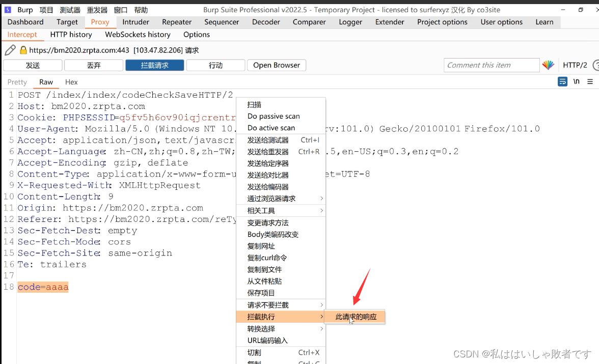Choose 复制到文件 menu entry

point(281,270)
